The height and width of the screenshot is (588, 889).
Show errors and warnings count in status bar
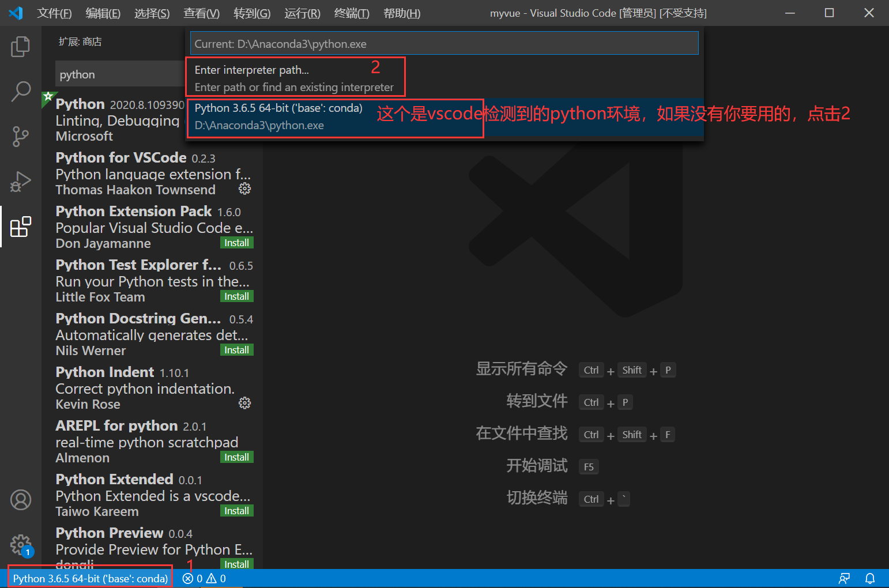pyautogui.click(x=204, y=578)
